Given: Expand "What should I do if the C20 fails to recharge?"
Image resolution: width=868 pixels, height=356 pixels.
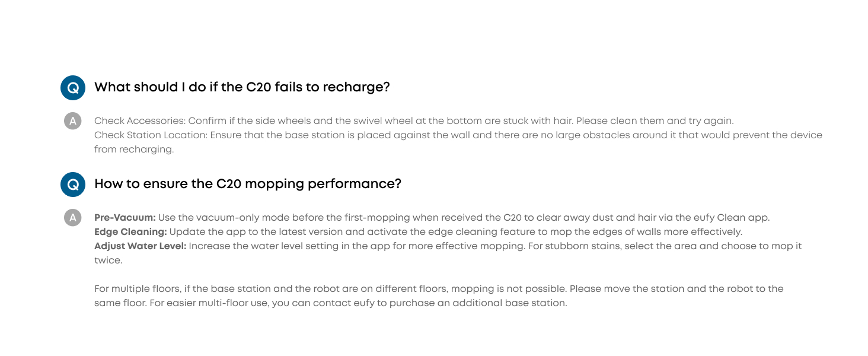Looking at the screenshot, I should click(242, 87).
